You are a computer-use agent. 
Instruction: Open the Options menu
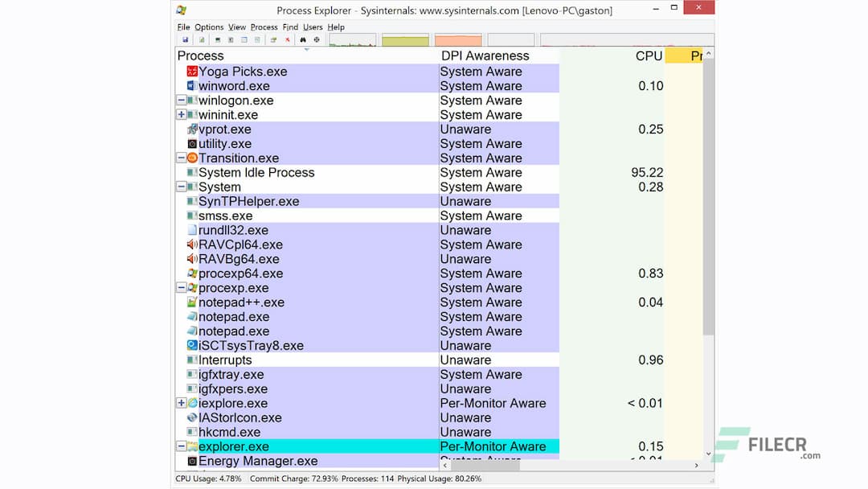(208, 27)
